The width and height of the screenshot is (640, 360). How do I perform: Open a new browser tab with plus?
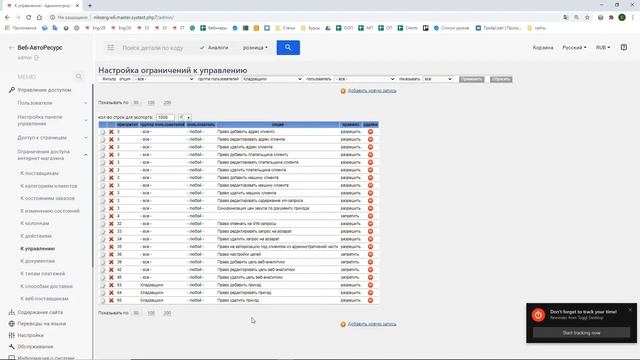(90, 6)
